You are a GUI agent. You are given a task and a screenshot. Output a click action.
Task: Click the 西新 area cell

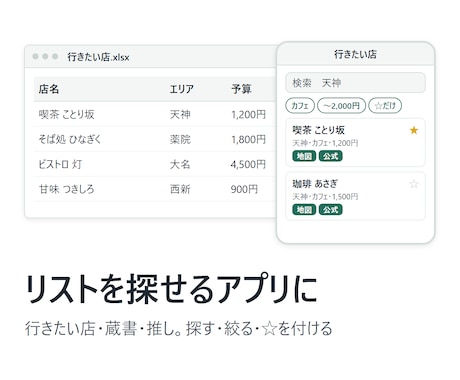click(x=180, y=189)
